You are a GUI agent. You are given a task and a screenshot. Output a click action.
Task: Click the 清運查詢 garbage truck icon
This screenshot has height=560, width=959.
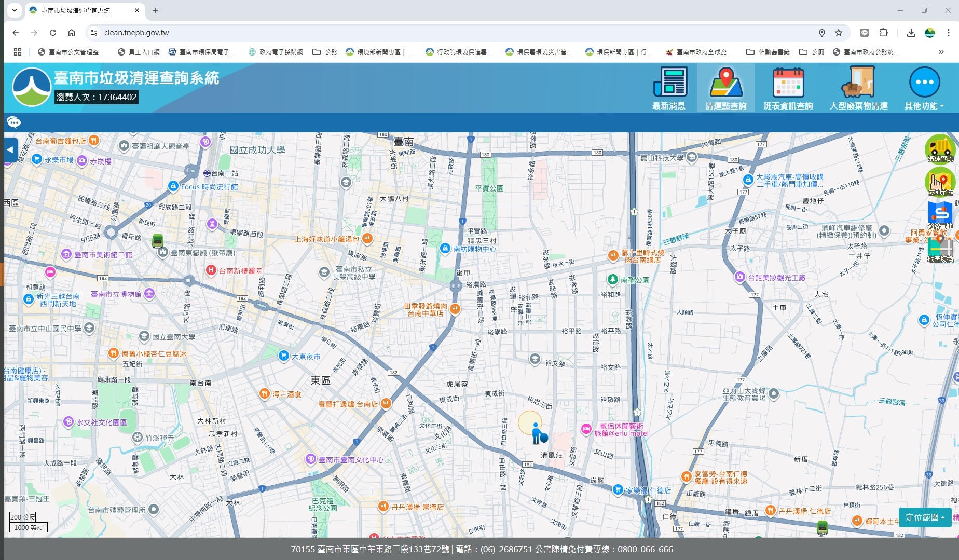(x=940, y=149)
